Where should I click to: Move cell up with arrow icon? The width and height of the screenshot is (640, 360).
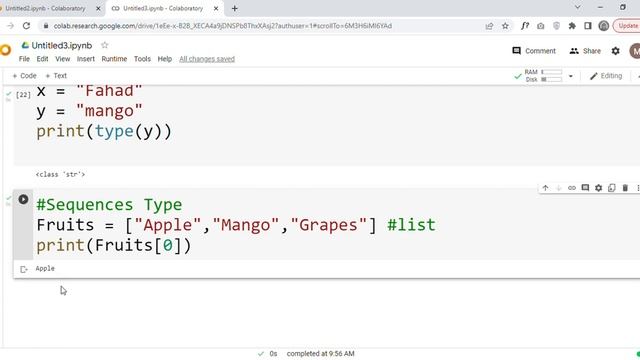545,188
